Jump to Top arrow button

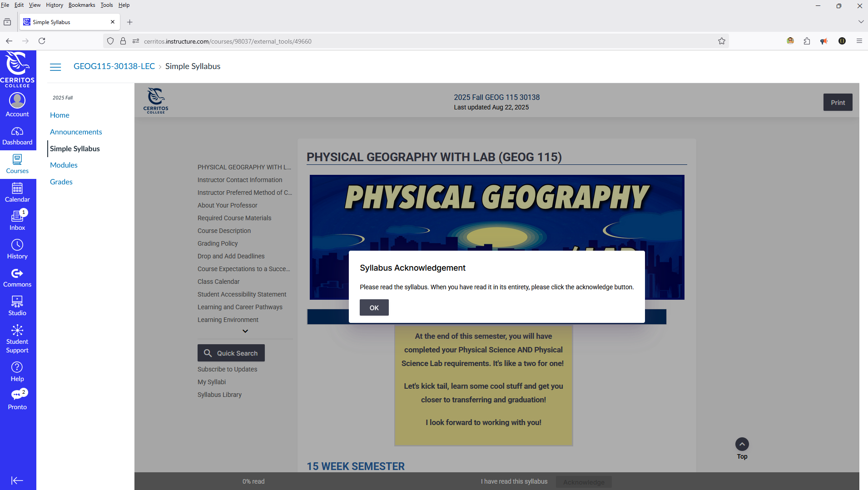(742, 444)
